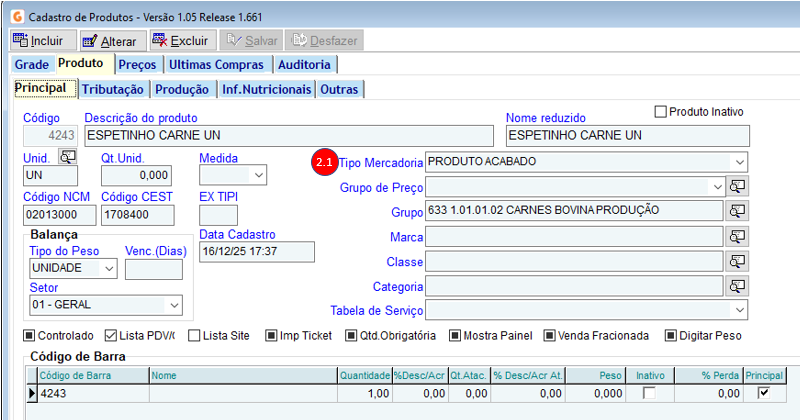Open the Tributação sub-tab

pyautogui.click(x=112, y=89)
